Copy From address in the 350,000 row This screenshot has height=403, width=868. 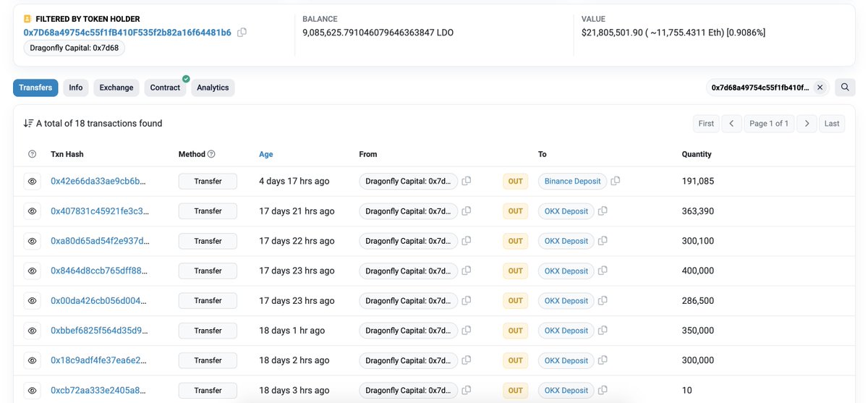tap(467, 331)
